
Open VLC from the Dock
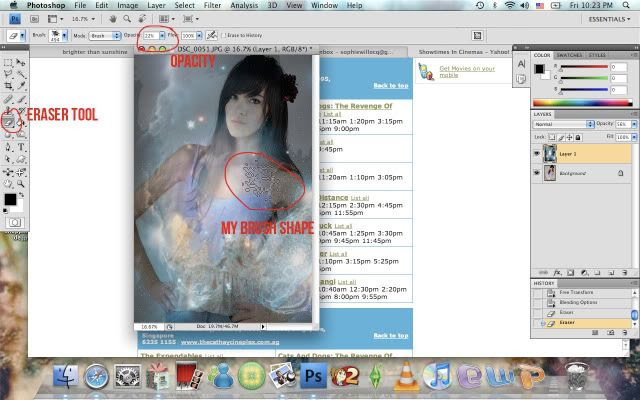pos(406,376)
